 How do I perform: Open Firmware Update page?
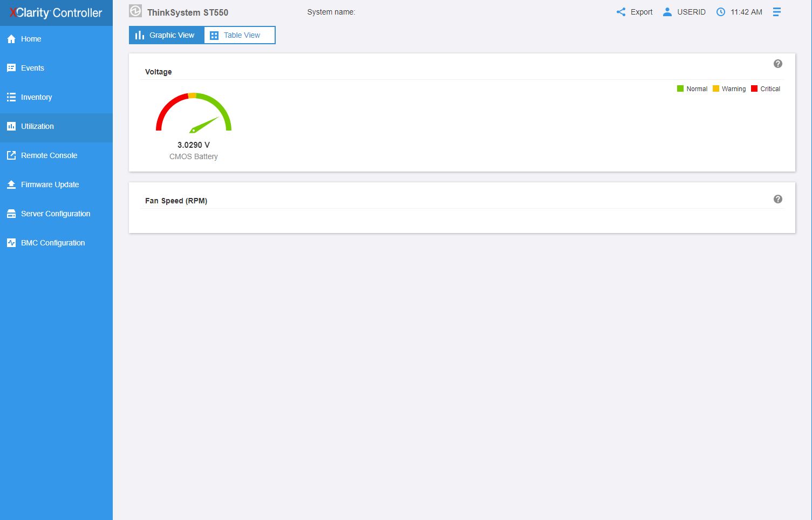coord(56,184)
